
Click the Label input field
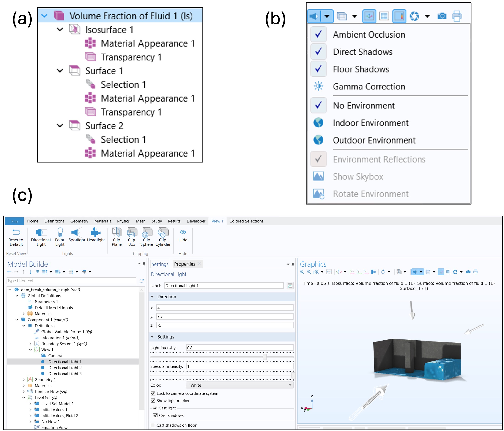pyautogui.click(x=224, y=286)
